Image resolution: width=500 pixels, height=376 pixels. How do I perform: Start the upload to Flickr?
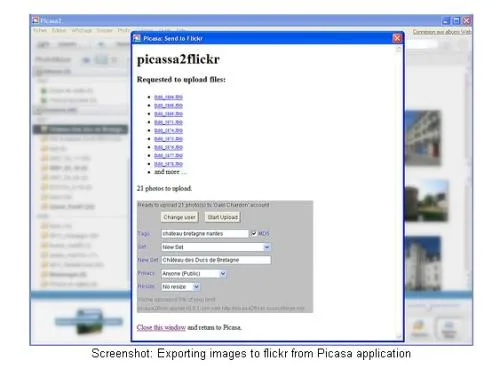click(x=222, y=217)
